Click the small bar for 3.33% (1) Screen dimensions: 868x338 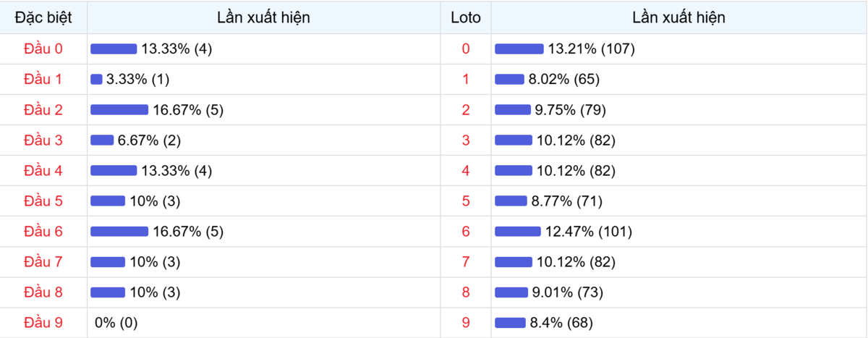click(96, 80)
